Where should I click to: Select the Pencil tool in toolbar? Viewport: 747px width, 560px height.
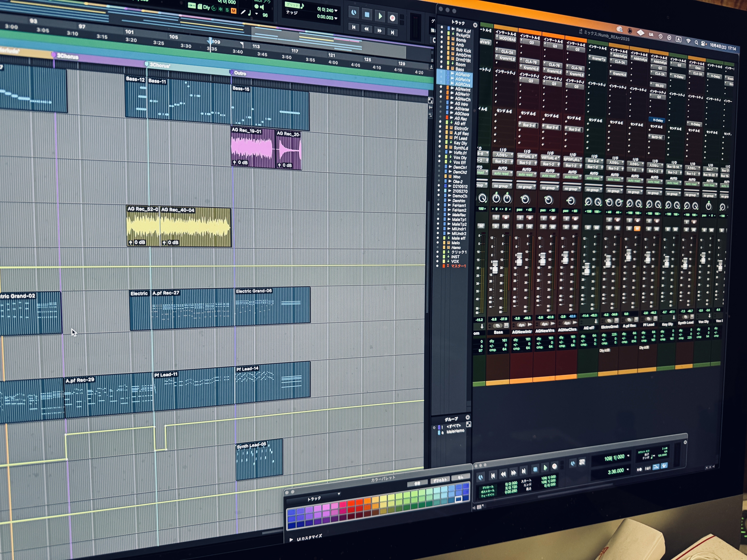(243, 12)
